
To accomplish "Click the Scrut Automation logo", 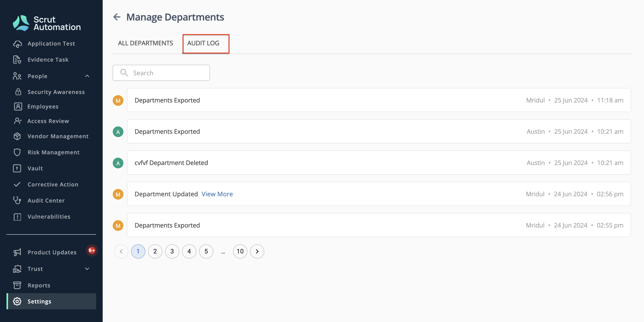I will click(x=47, y=23).
